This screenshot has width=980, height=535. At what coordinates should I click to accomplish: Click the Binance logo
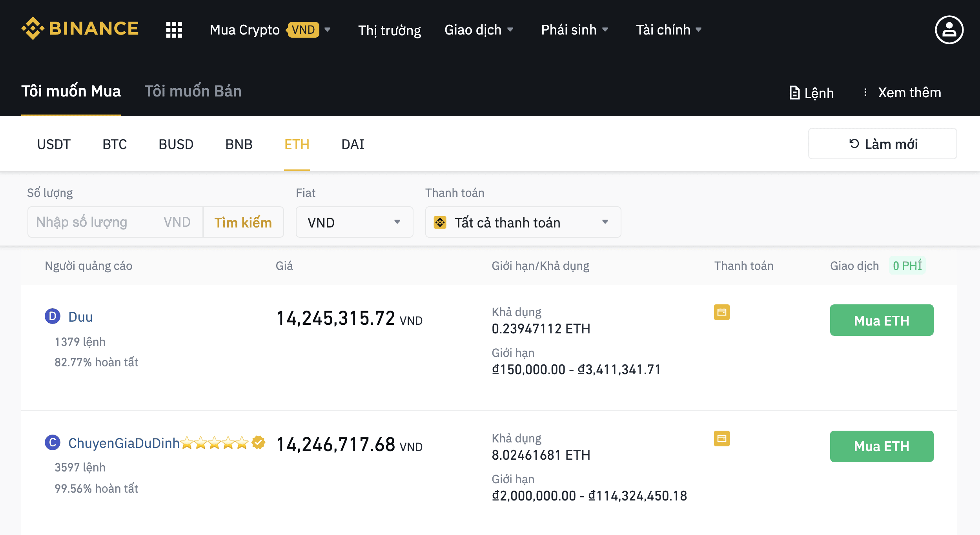point(80,28)
